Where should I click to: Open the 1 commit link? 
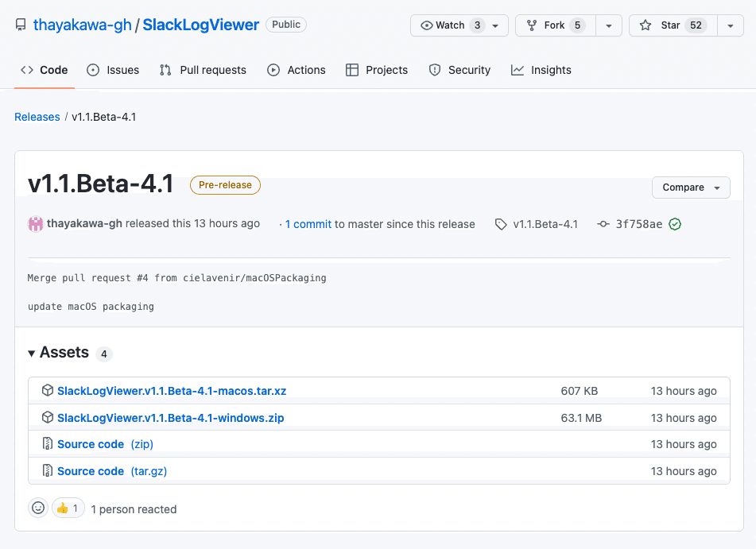[x=308, y=224]
